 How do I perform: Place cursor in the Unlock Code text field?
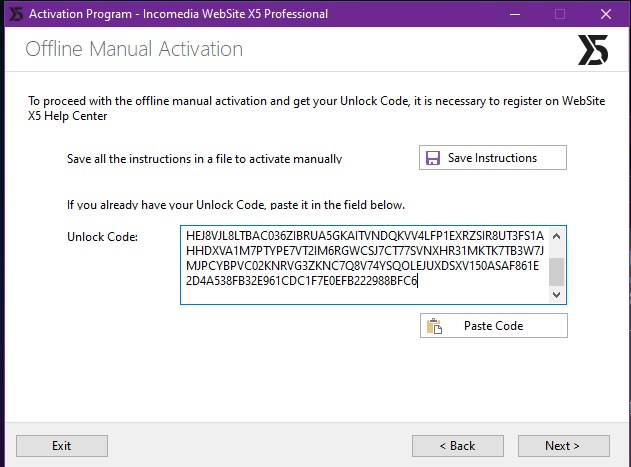point(365,265)
